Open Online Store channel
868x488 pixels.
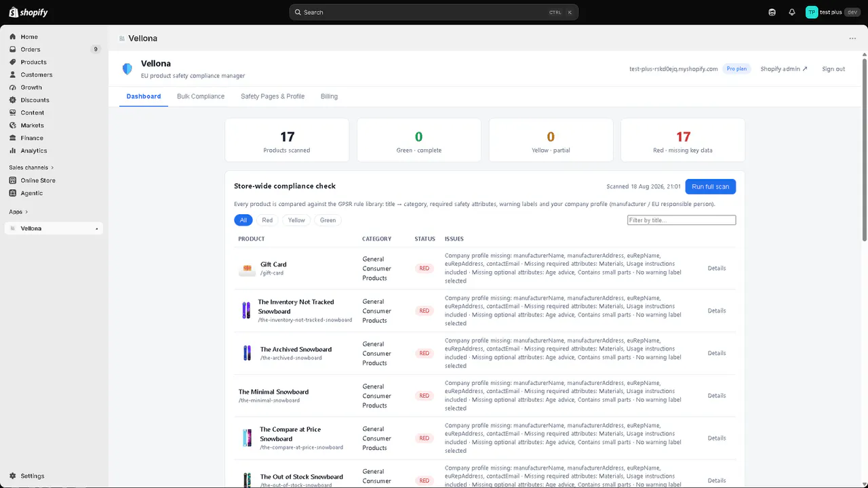point(38,180)
